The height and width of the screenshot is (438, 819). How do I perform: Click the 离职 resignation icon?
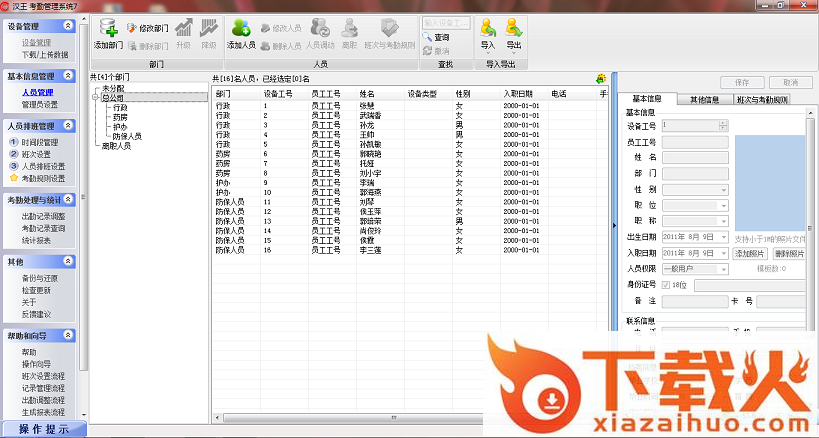coord(349,28)
